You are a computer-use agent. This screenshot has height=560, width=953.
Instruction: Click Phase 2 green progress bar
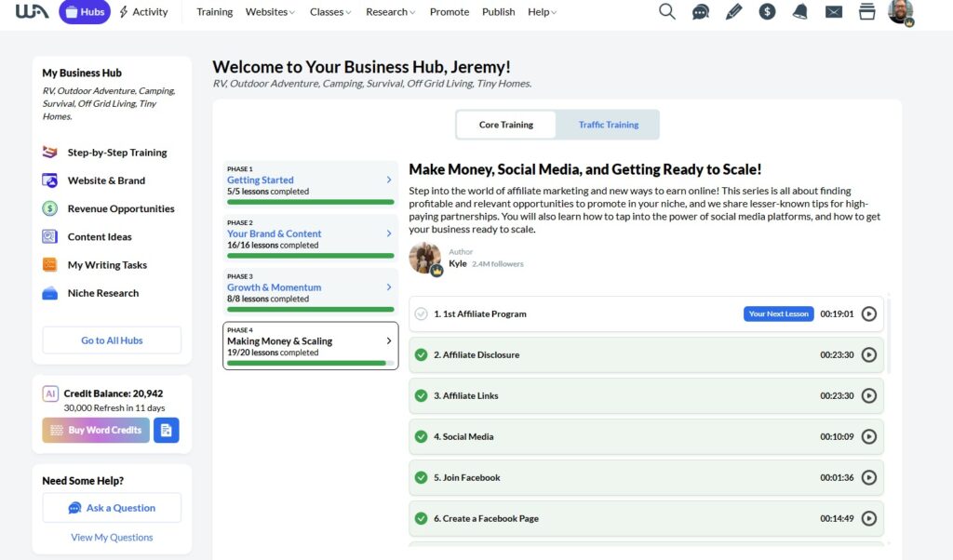[311, 256]
